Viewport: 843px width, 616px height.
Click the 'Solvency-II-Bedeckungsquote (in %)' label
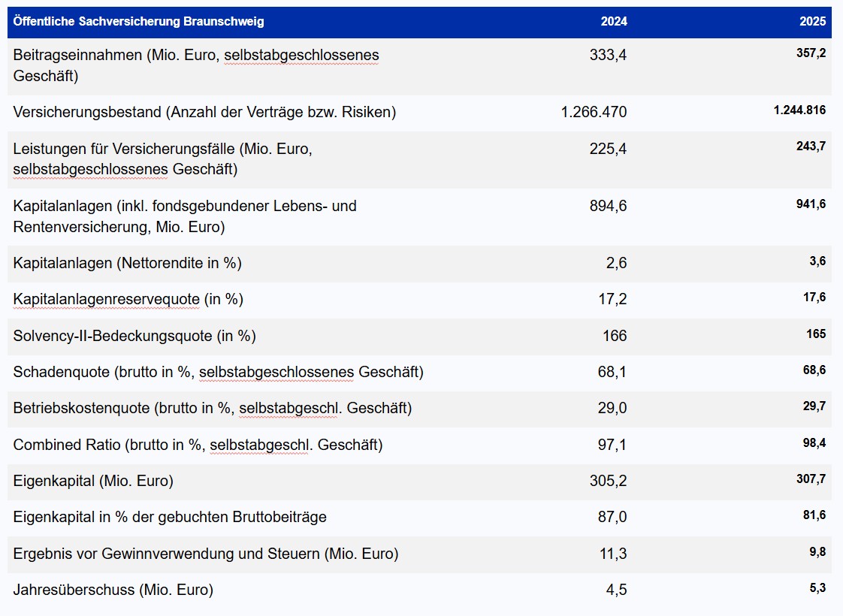click(134, 335)
